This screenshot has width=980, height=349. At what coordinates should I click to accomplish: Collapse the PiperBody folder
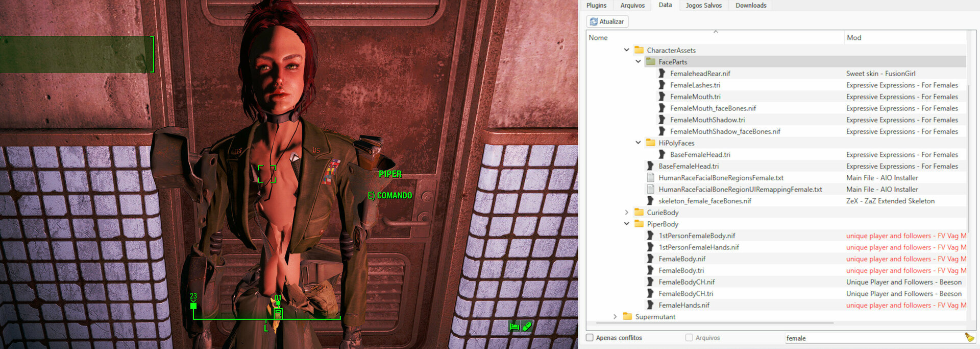click(x=626, y=224)
